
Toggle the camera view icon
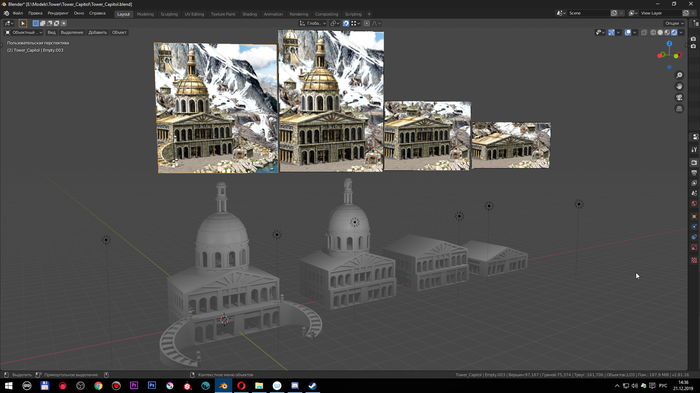(679, 98)
